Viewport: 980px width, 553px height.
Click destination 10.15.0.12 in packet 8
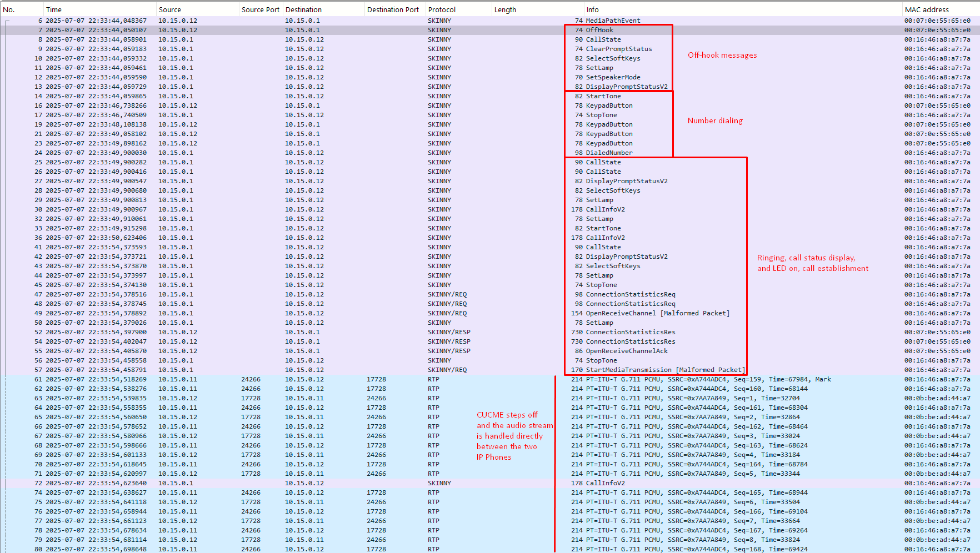coord(304,39)
